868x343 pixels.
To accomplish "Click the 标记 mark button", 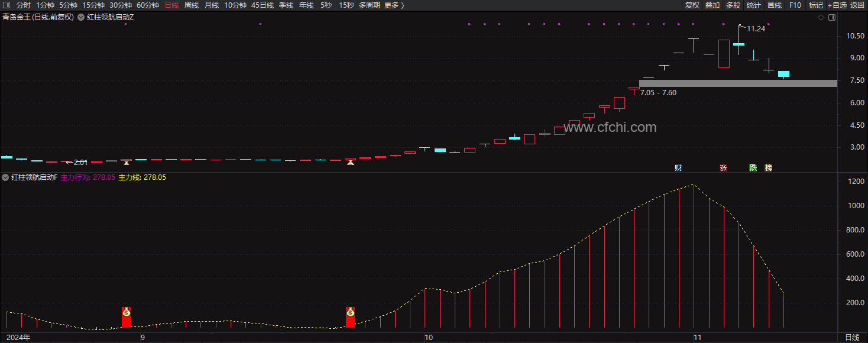I will (816, 5).
